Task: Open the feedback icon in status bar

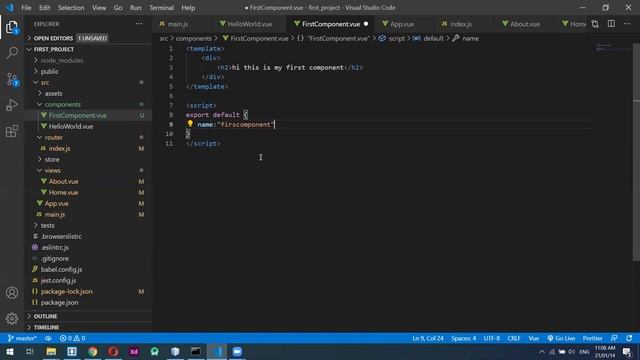Action: pyautogui.click(x=614, y=338)
